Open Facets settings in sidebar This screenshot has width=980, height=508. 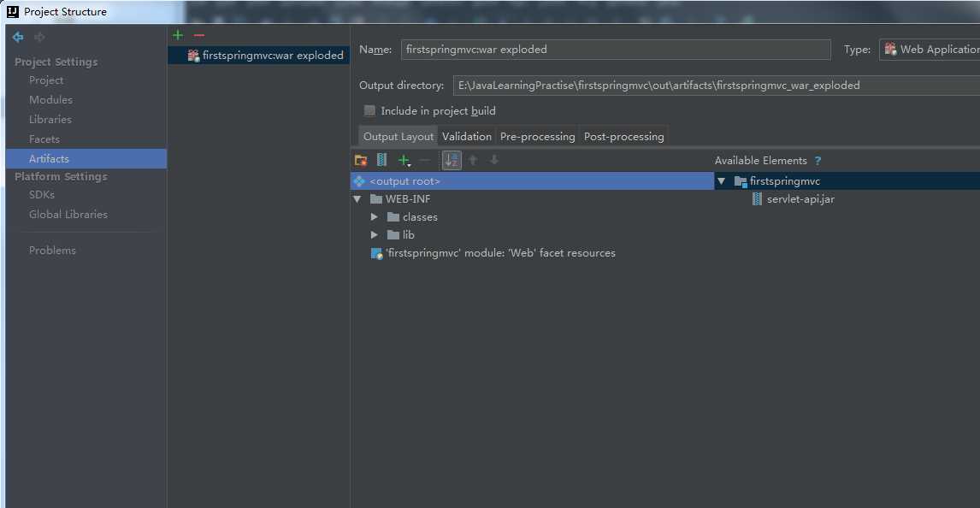click(44, 139)
